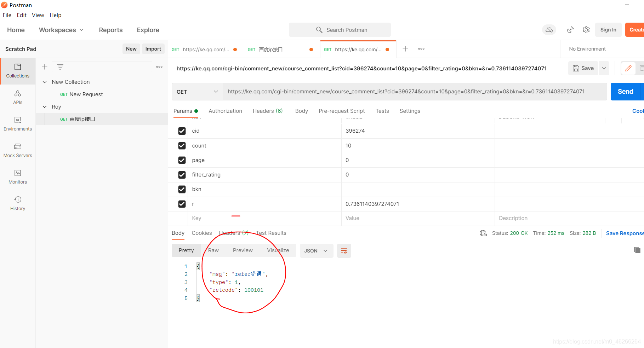Click the Import button
Screen dimensions: 644x348
point(153,49)
